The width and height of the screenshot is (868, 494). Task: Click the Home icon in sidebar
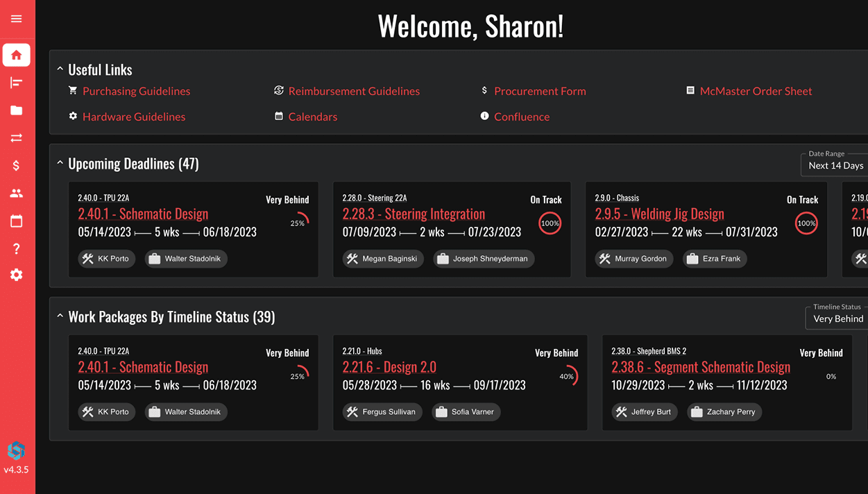point(17,55)
